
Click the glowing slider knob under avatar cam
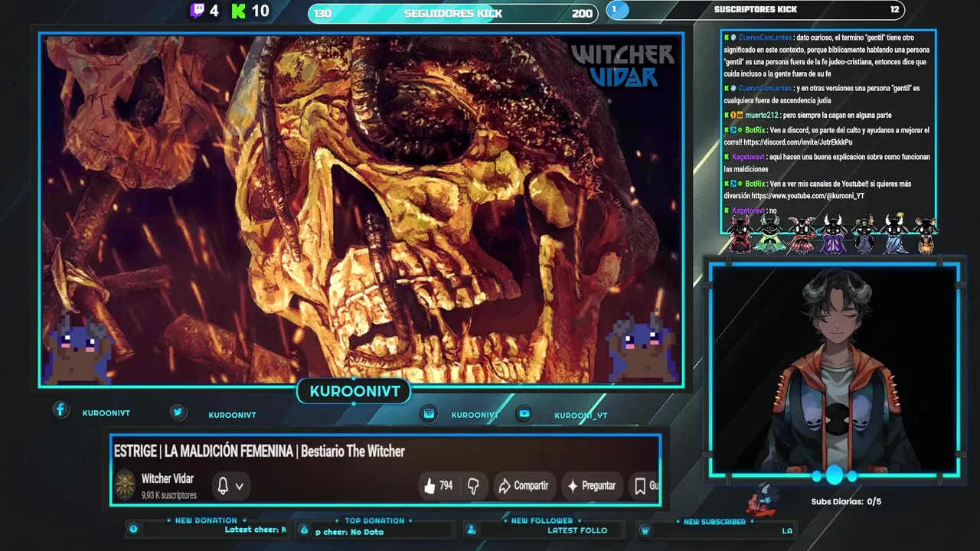pos(834,475)
